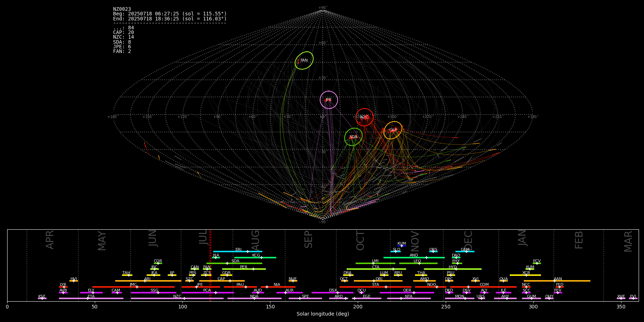
Task: Click the green SDA radiant circle on the sky map
Action: coord(353,137)
